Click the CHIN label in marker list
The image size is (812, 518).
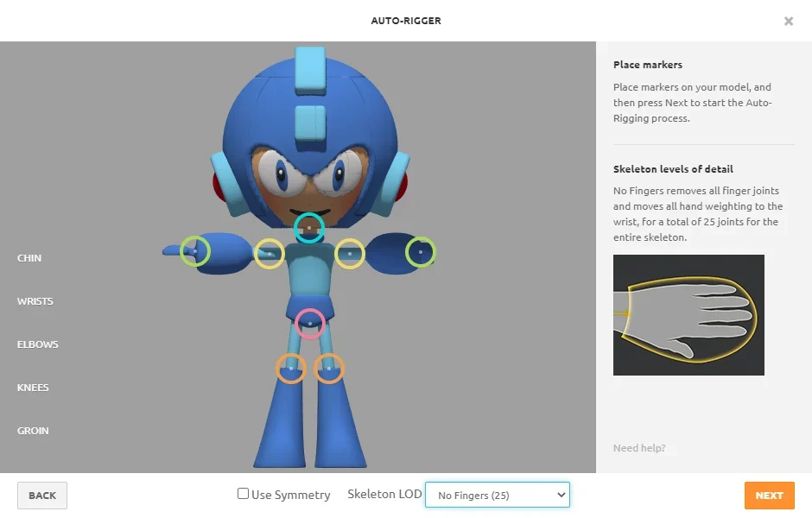point(29,258)
